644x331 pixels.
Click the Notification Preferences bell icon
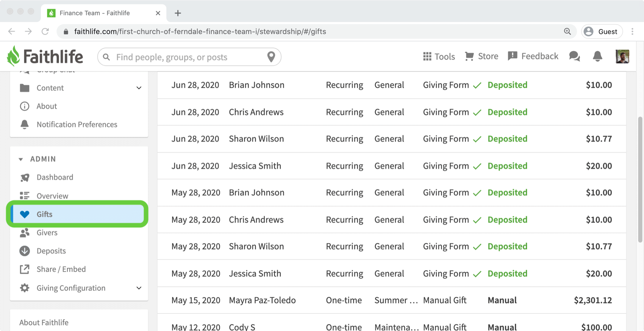[25, 124]
